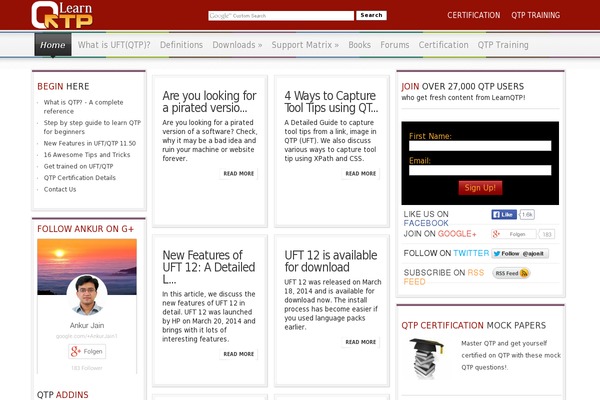Click the TWITTER text link
The image size is (600, 400).
[471, 253]
